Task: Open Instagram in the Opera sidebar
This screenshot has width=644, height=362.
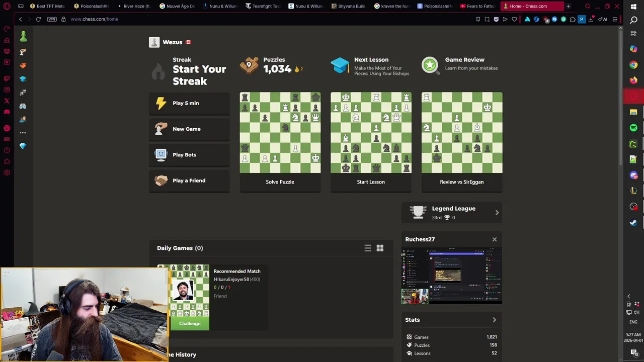Action: (7, 89)
